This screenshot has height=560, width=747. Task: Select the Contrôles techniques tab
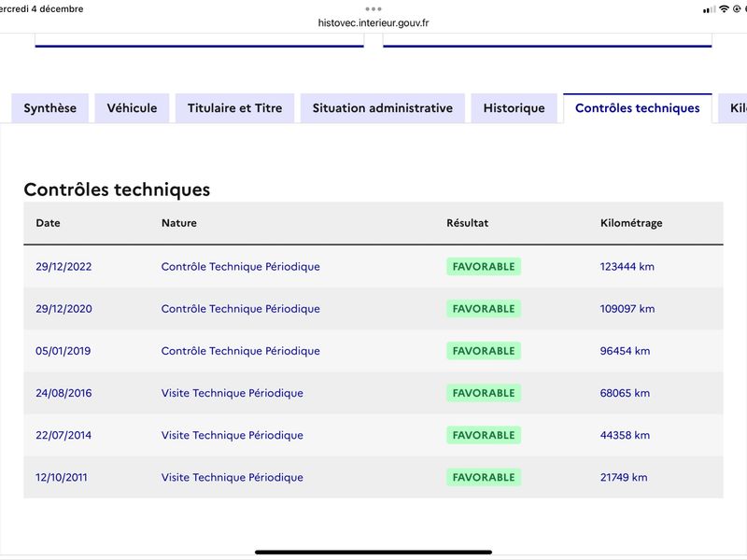coord(638,108)
